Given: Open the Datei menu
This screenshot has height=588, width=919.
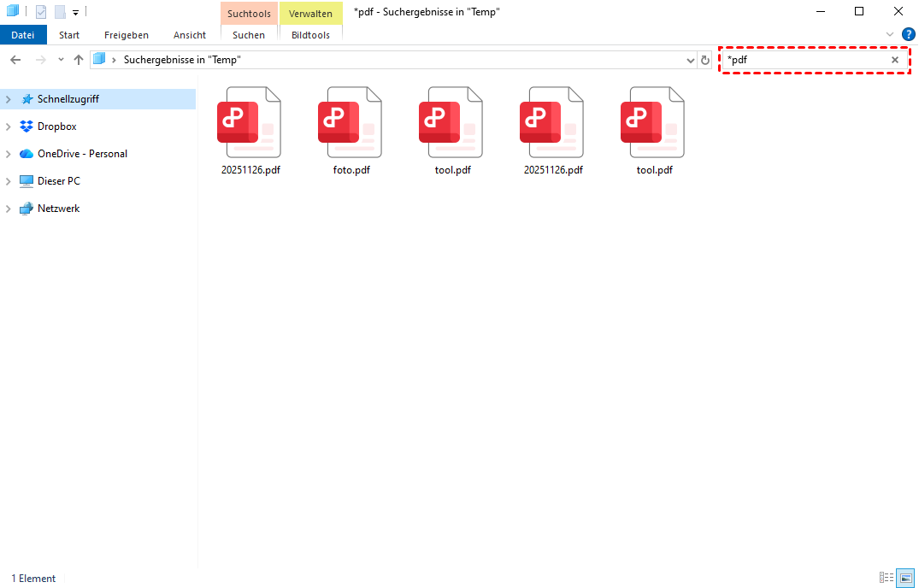Looking at the screenshot, I should click(x=23, y=35).
